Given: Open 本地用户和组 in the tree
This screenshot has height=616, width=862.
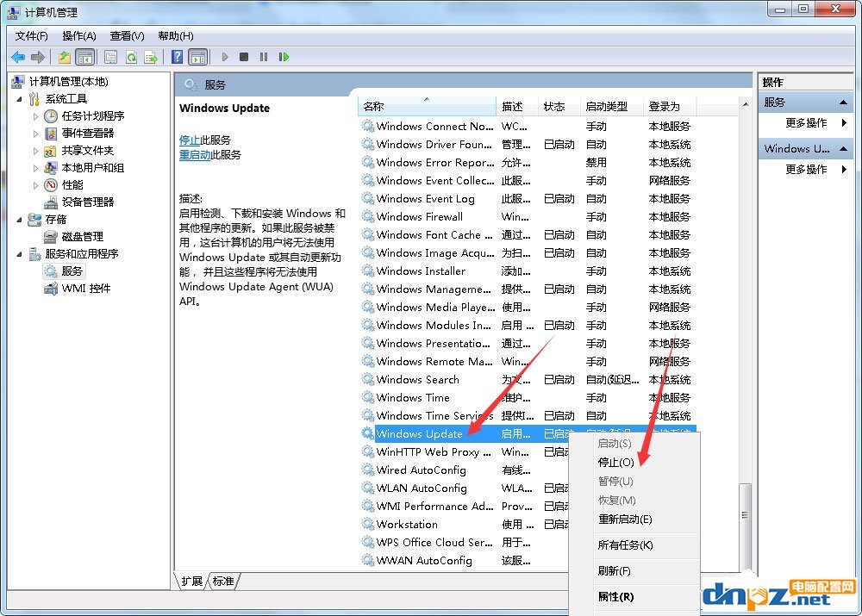Looking at the screenshot, I should tap(93, 168).
